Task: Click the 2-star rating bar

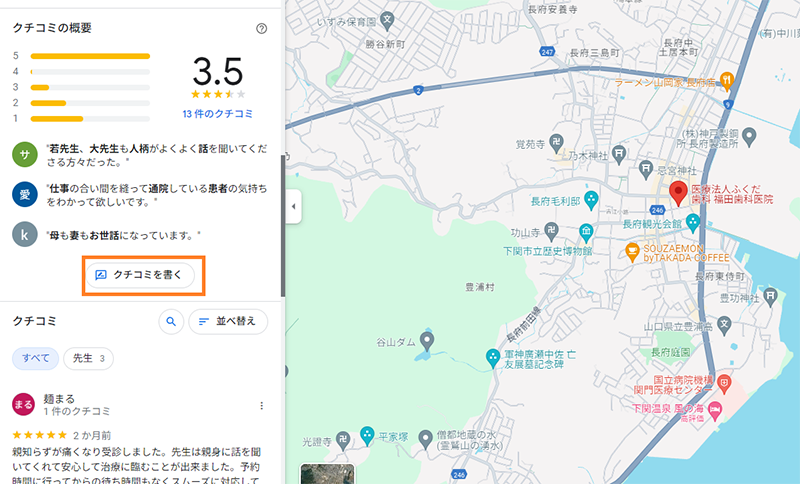Action: coord(90,103)
